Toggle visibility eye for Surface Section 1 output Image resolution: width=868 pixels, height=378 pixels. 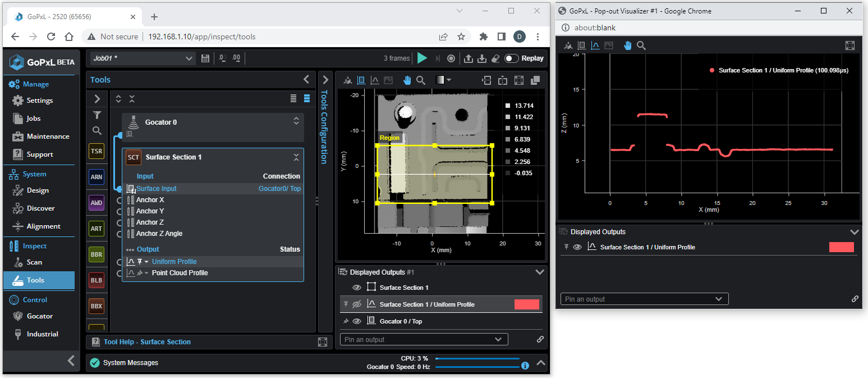tap(356, 288)
